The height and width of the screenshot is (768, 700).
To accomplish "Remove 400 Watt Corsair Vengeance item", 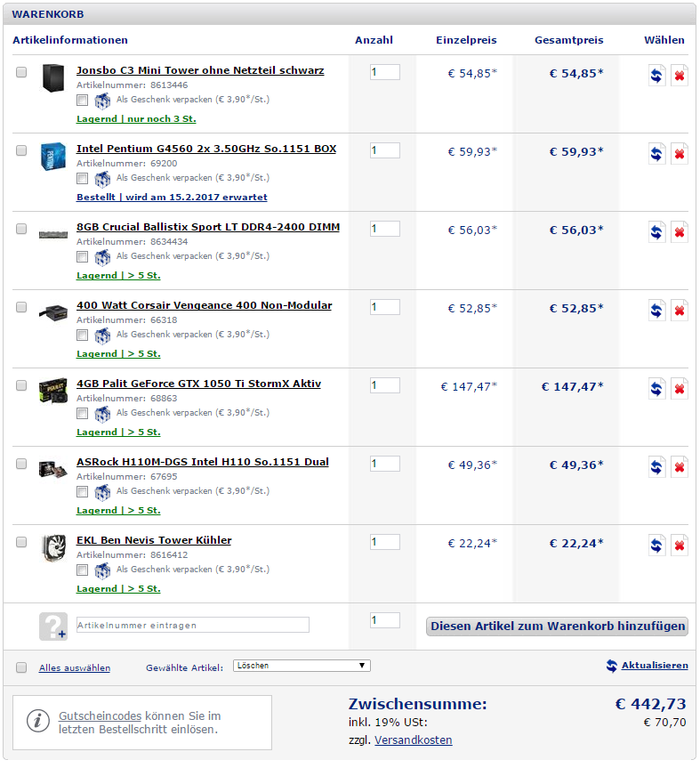I will 680,311.
